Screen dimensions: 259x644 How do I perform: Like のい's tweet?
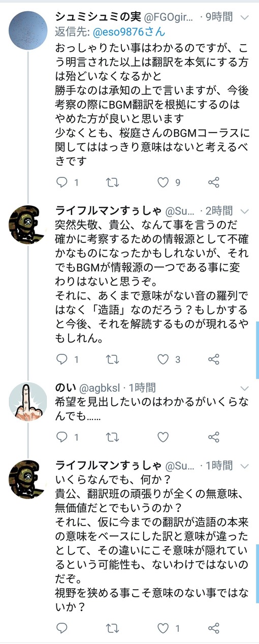pos(163,437)
